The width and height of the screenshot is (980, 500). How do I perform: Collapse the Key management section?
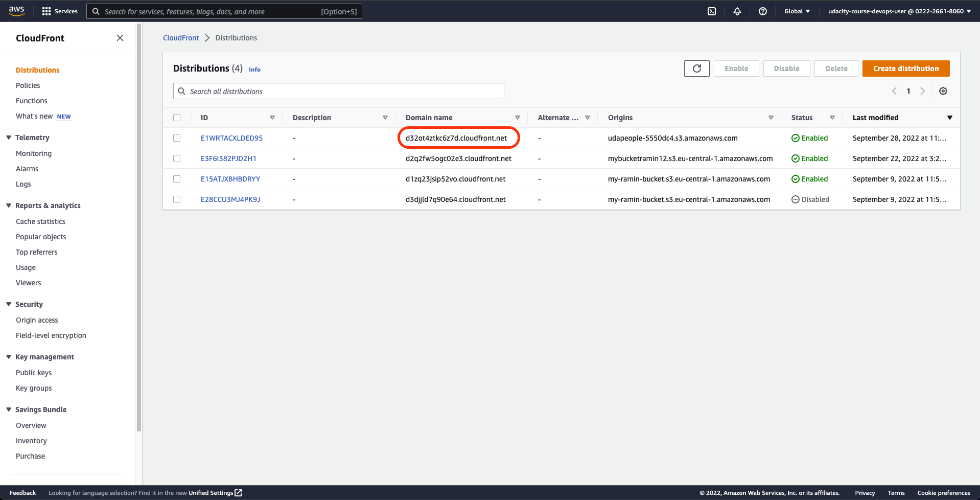(x=9, y=357)
